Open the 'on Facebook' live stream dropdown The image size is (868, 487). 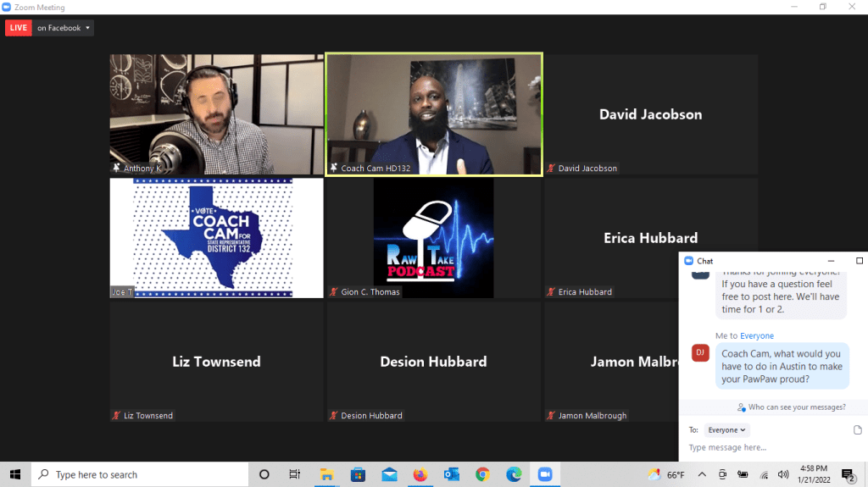[x=64, y=28]
